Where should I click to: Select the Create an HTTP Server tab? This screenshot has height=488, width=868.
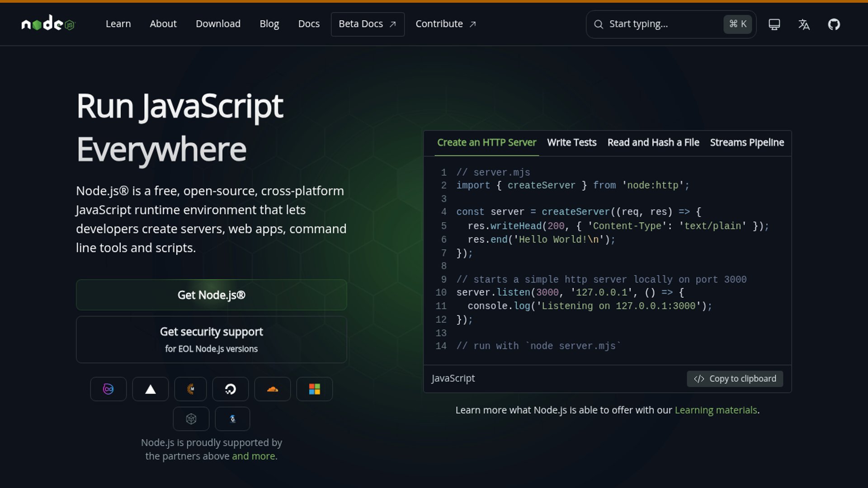coord(486,143)
